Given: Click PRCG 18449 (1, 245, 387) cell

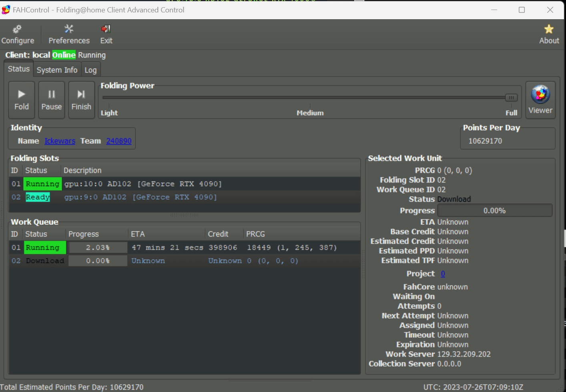Looking at the screenshot, I should [x=292, y=247].
